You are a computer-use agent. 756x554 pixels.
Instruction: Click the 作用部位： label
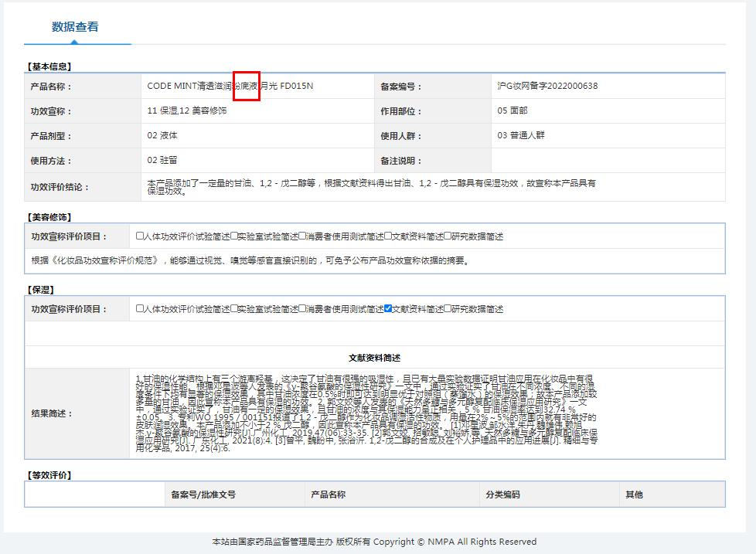click(401, 111)
